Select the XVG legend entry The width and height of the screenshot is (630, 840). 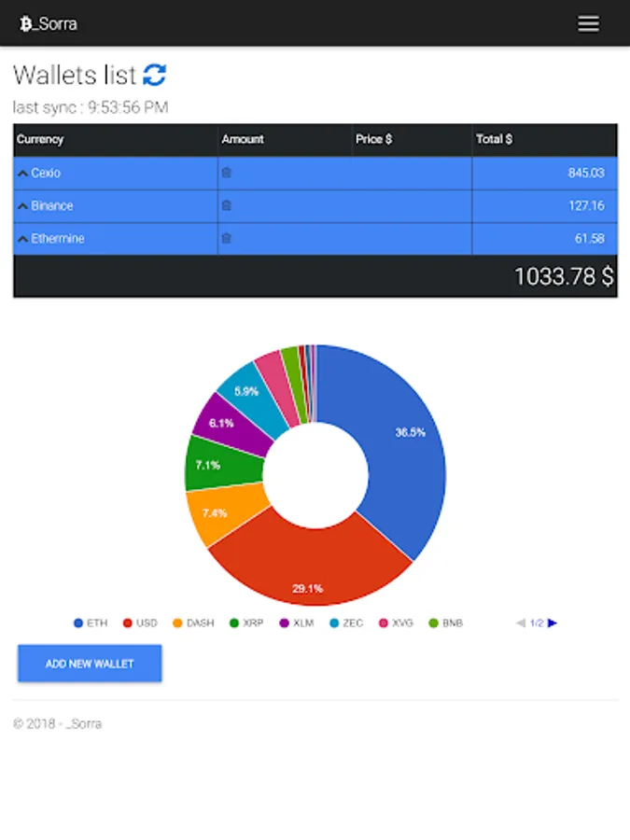click(x=396, y=623)
